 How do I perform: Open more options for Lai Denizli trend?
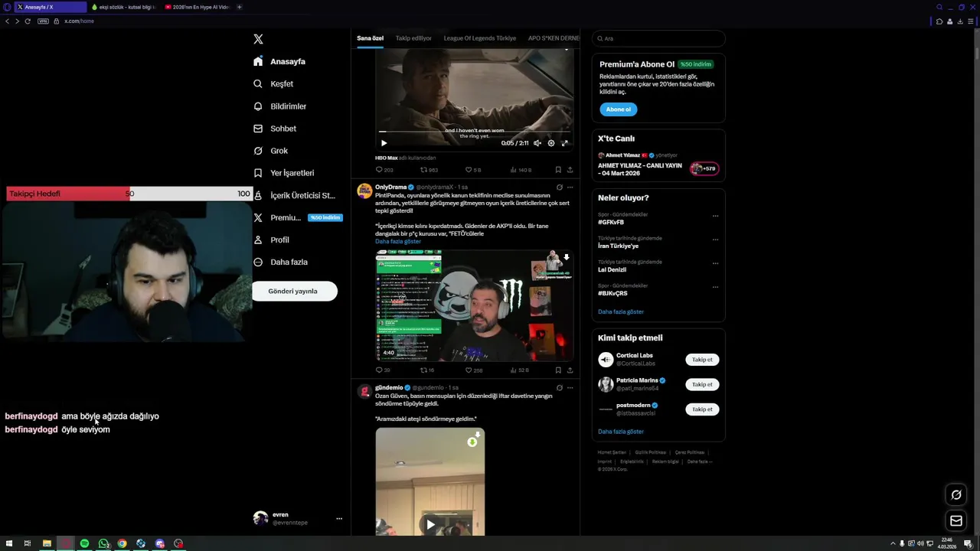[716, 263]
